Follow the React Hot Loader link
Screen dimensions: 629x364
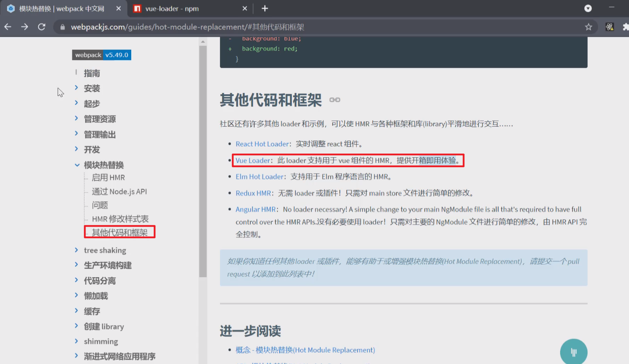pos(262,144)
